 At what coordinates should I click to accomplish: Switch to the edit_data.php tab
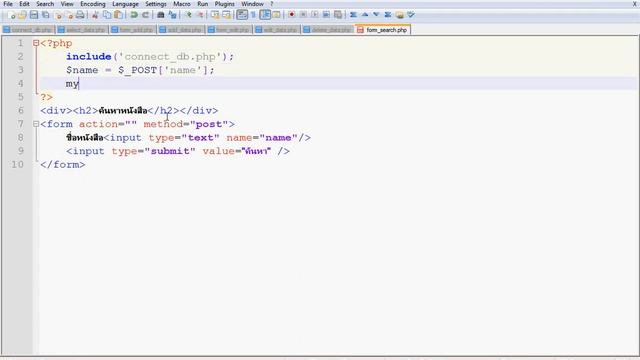click(x=277, y=30)
